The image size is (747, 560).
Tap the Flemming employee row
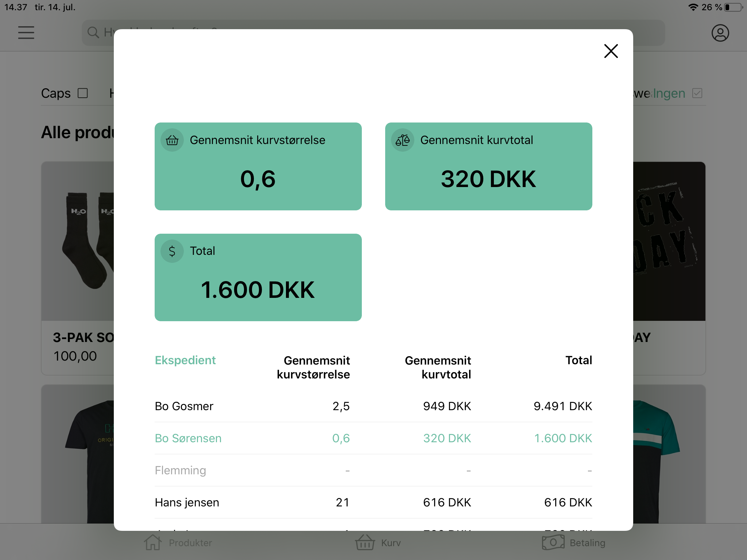181,470
